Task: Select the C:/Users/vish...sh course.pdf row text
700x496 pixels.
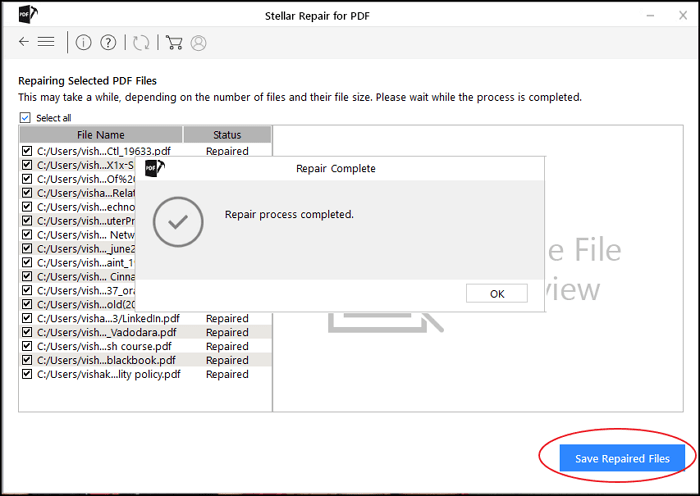Action: click(104, 346)
